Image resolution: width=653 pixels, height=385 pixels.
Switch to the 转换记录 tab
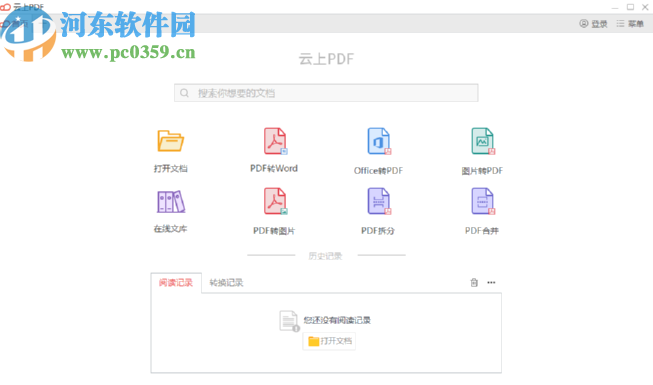[x=226, y=283]
